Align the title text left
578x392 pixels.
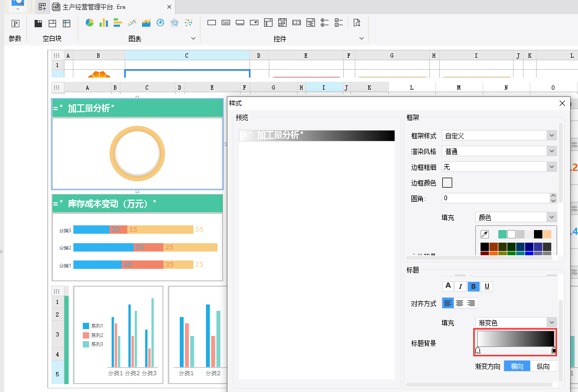tap(448, 303)
